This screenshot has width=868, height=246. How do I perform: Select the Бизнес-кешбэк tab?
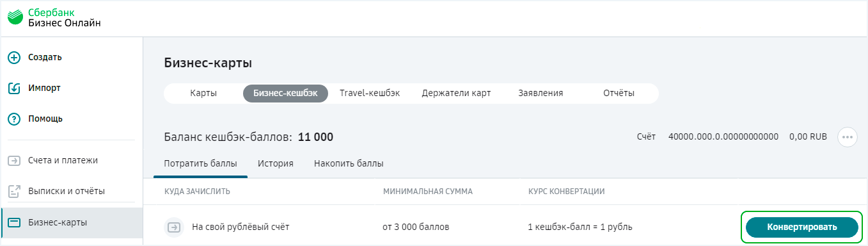[285, 93]
